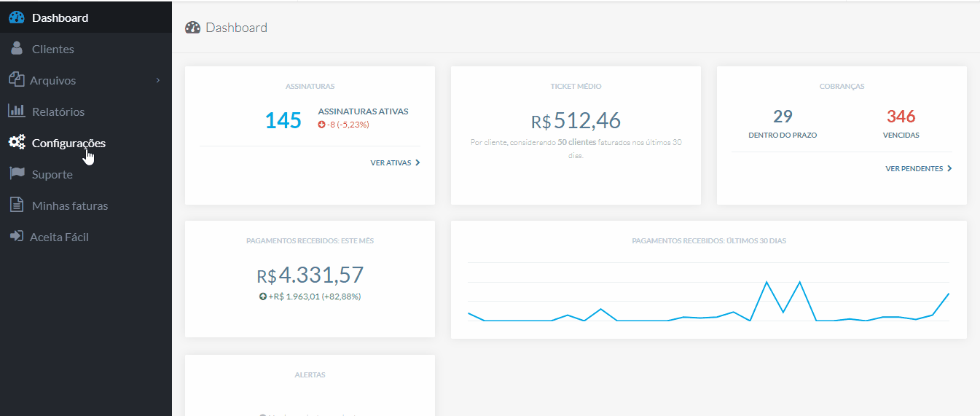Click the payments last 30 days line chart

click(708, 300)
